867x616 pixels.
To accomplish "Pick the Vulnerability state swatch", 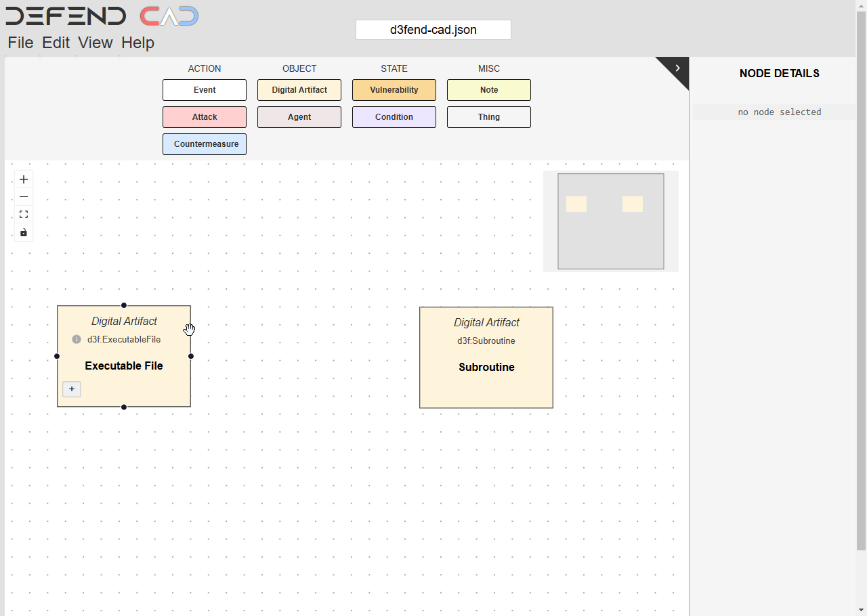I will coord(394,90).
